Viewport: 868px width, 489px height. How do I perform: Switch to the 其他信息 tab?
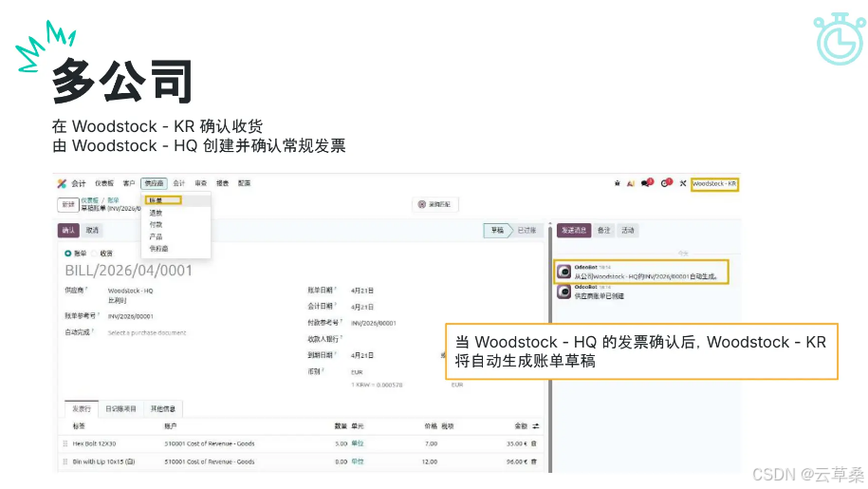click(163, 408)
